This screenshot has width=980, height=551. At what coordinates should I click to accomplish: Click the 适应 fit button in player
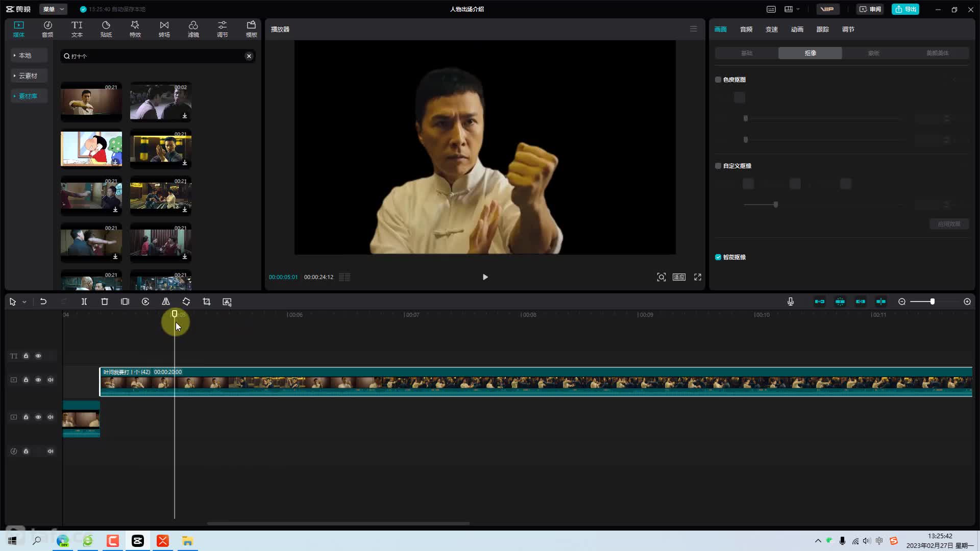(x=679, y=277)
